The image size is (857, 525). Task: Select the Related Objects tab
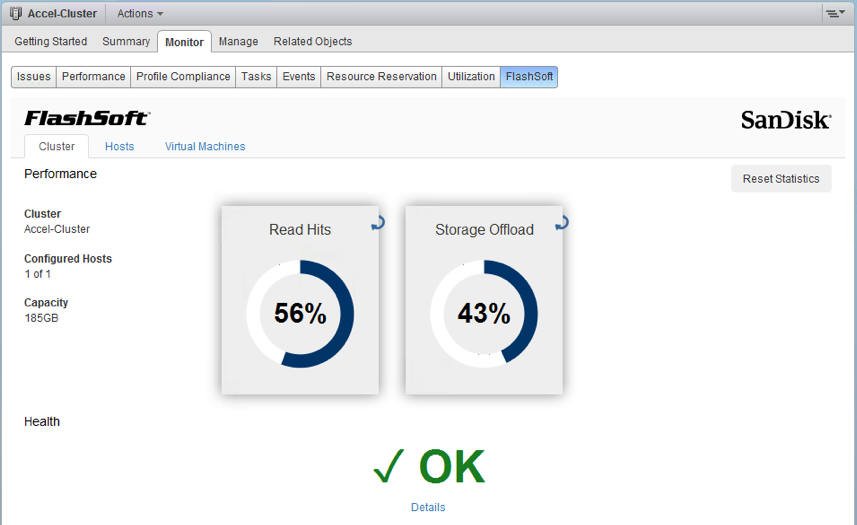click(x=312, y=42)
